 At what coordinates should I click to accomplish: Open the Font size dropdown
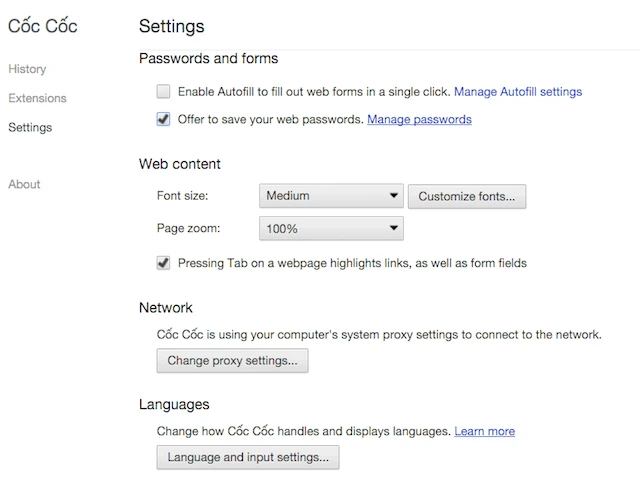coord(331,196)
